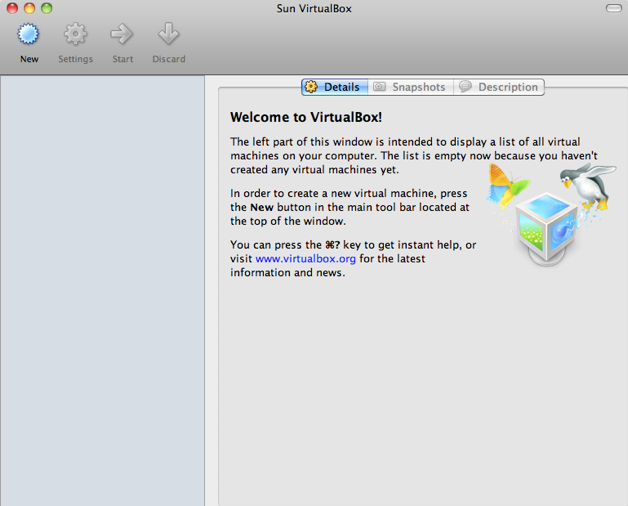628x506 pixels.
Task: Click the Sun VirtualBox window title
Action: point(314,9)
